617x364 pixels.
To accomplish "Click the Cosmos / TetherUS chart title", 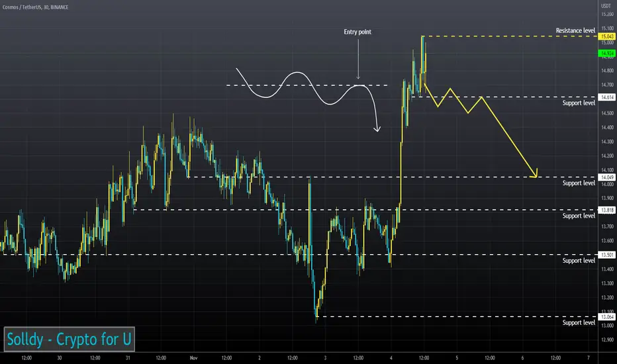I will 35,7.
